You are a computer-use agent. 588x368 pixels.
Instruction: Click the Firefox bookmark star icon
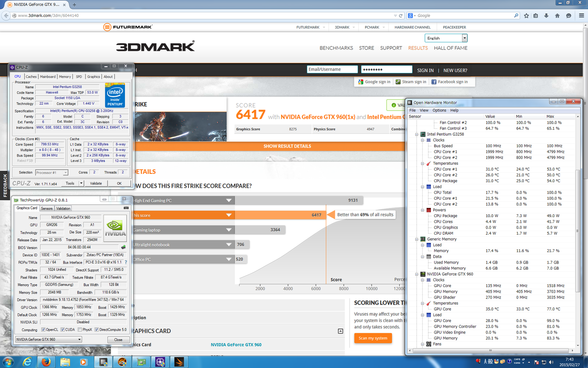[526, 15]
